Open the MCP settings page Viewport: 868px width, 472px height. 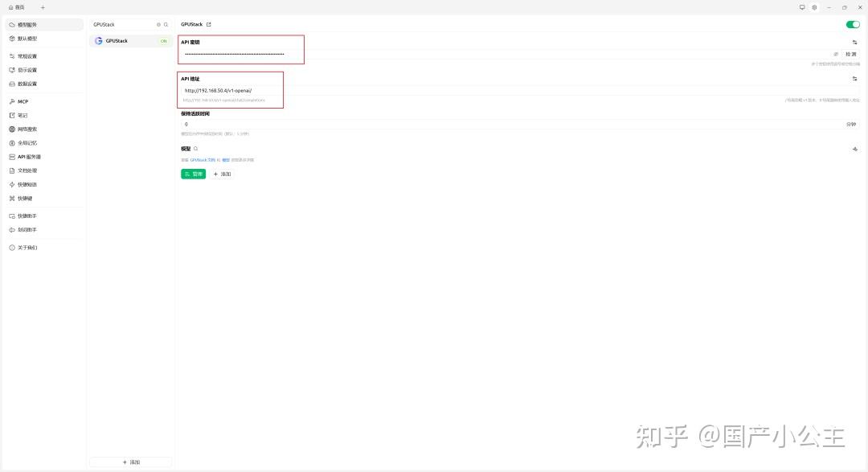(x=44, y=102)
